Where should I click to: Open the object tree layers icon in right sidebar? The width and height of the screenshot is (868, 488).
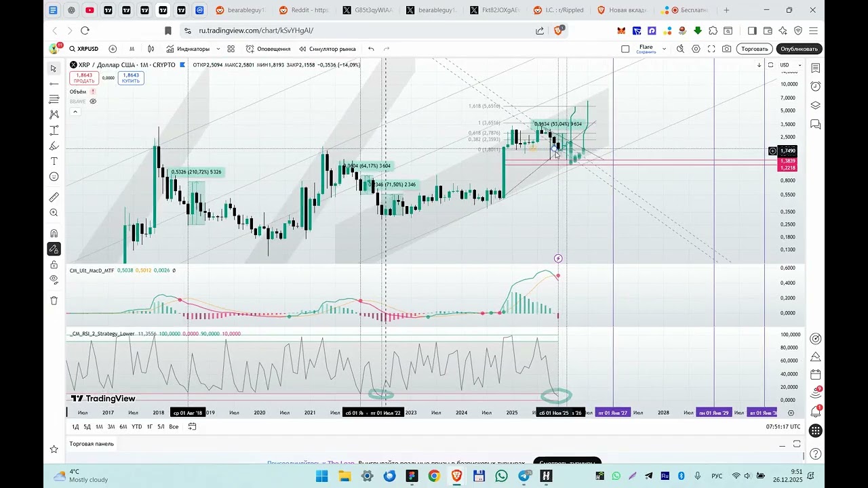pos(816,105)
